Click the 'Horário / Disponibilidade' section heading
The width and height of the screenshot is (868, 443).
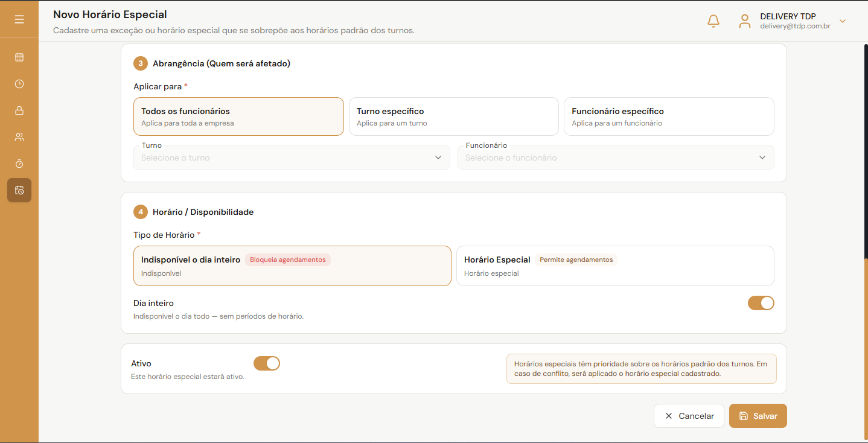203,212
